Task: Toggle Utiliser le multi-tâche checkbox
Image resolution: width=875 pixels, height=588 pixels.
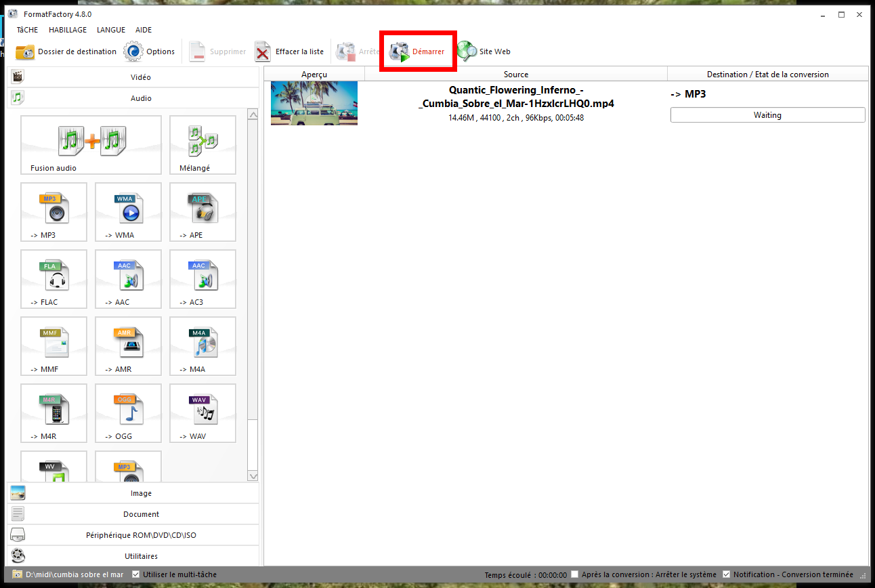Action: 136,574
